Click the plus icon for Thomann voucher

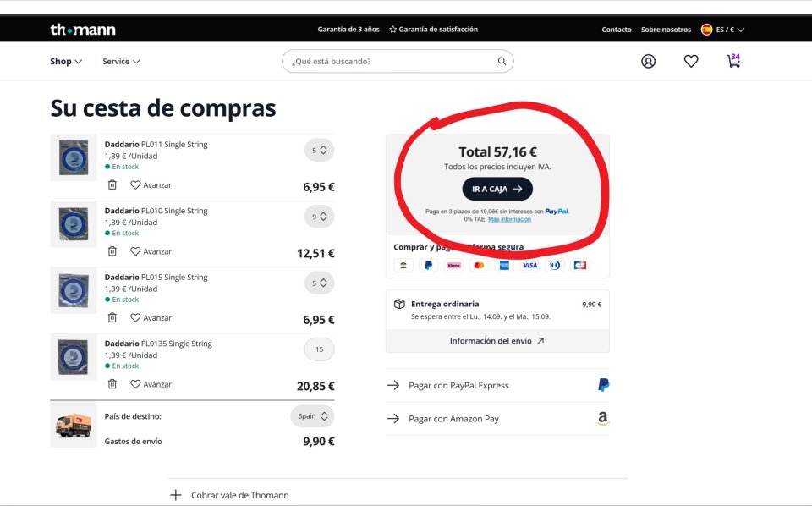[x=176, y=495]
